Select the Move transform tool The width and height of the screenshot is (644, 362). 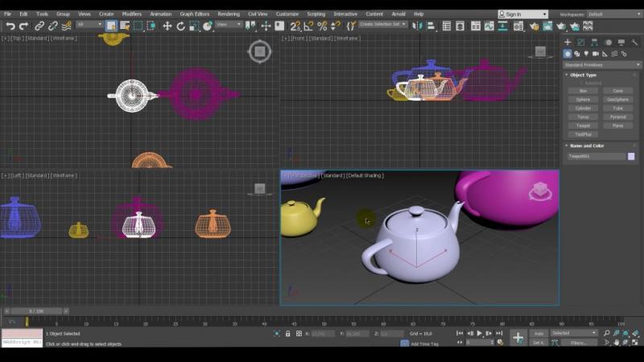point(167,26)
